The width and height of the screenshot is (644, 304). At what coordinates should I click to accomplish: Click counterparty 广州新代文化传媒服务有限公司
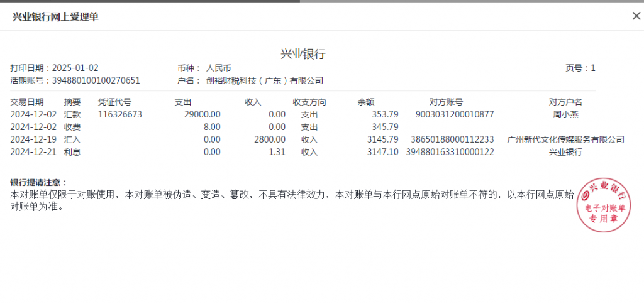click(x=565, y=139)
